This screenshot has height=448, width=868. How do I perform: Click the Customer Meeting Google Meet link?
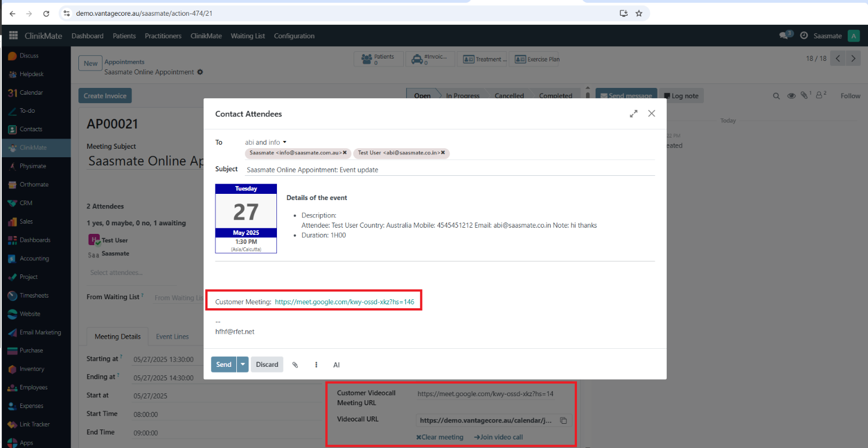tap(345, 301)
